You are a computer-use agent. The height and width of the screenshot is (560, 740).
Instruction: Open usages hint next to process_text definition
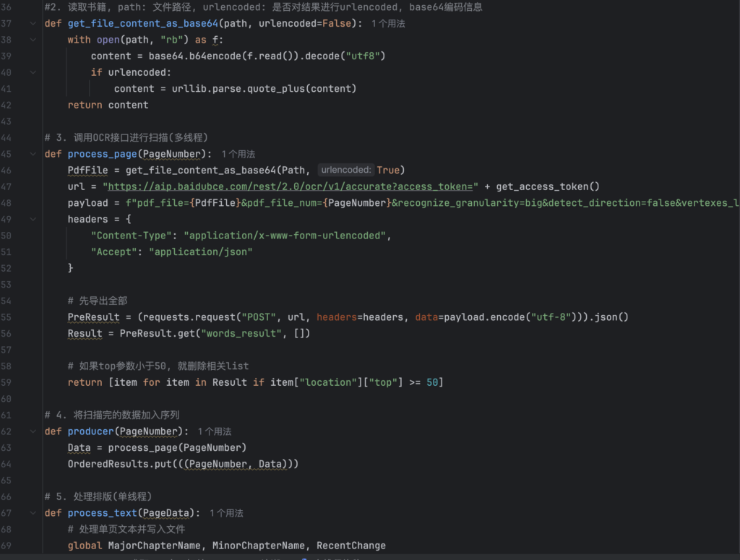[226, 513]
